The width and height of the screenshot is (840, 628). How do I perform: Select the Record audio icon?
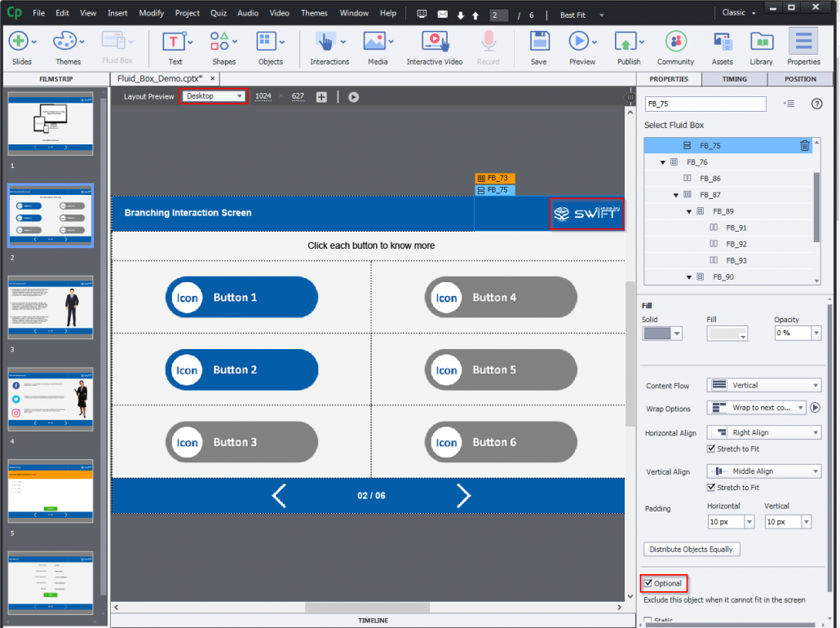click(x=488, y=41)
